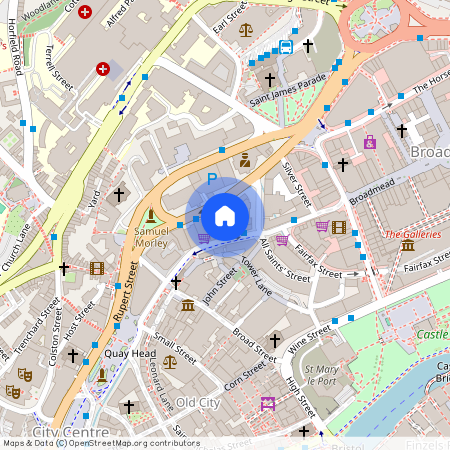Click the All Saints' Street label
Screen dimensions: 450x450
tap(285, 260)
